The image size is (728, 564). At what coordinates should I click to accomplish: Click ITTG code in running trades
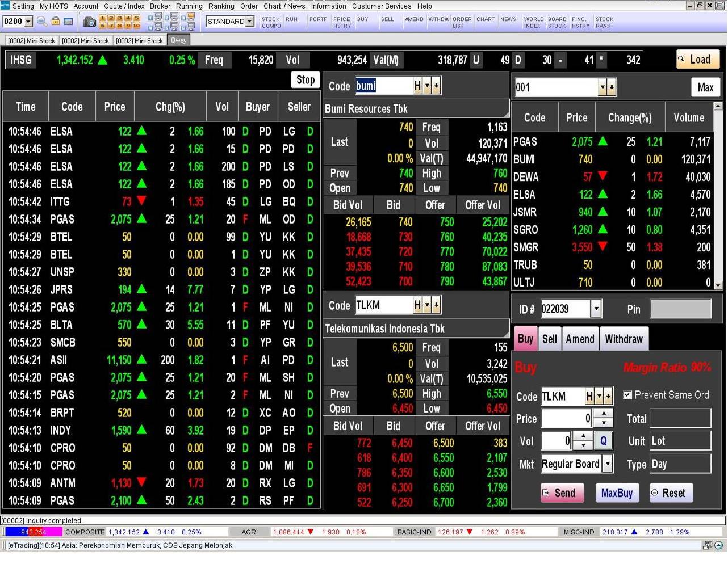[x=60, y=201]
